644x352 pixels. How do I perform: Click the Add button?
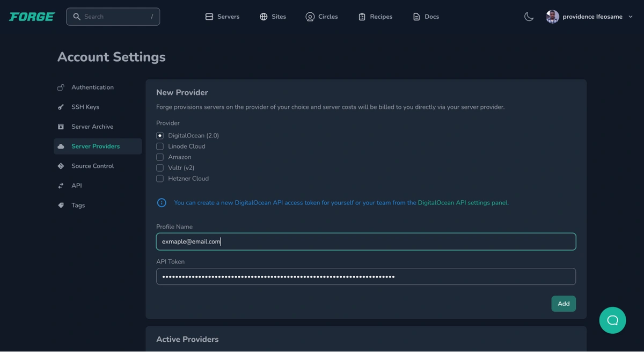pos(563,304)
